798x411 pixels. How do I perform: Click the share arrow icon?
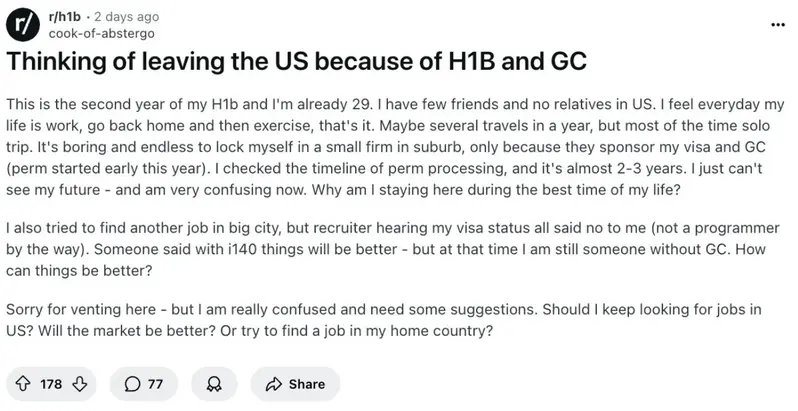[x=272, y=384]
